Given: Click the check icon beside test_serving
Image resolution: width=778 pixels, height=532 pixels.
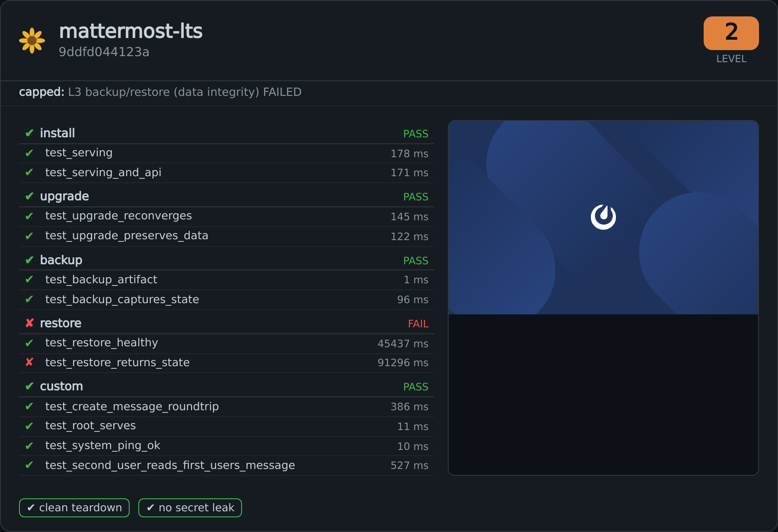Looking at the screenshot, I should (29, 153).
